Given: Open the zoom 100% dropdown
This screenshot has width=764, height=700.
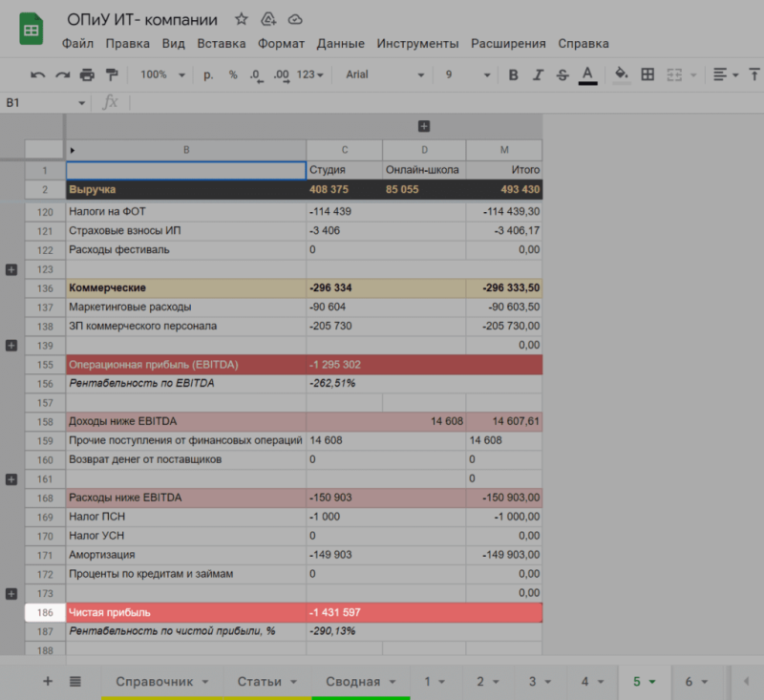Looking at the screenshot, I should [x=162, y=75].
